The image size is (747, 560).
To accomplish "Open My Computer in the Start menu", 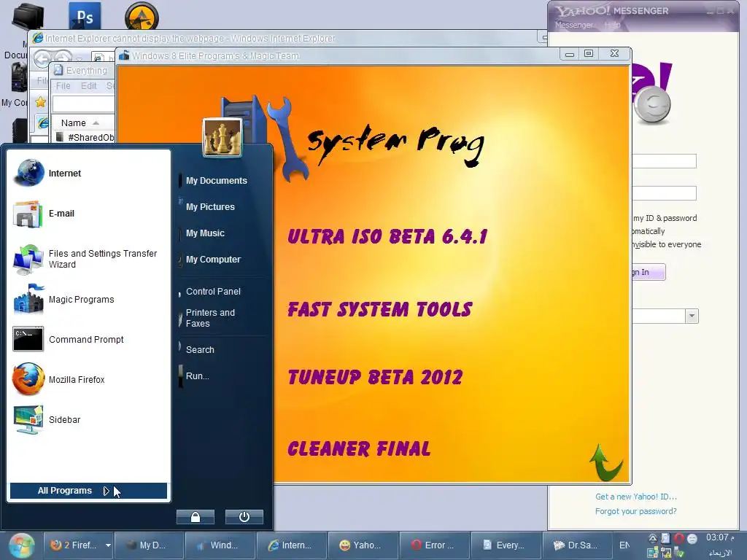I will (213, 259).
